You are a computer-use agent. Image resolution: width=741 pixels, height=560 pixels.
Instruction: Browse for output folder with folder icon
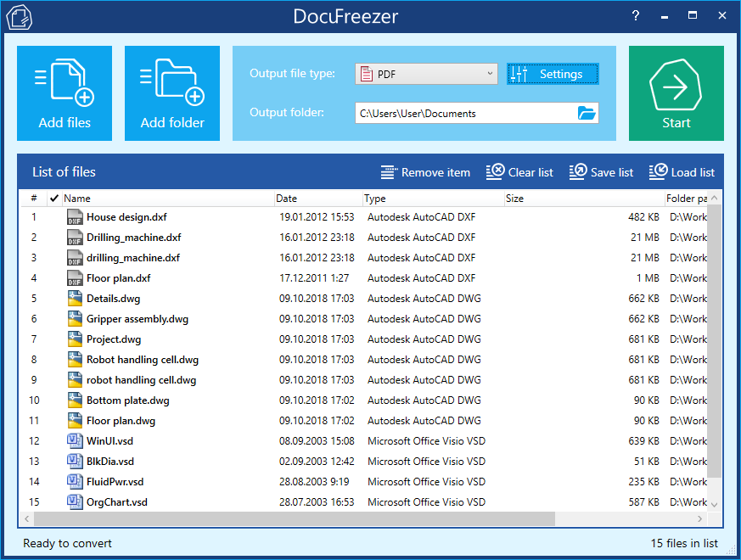click(587, 113)
